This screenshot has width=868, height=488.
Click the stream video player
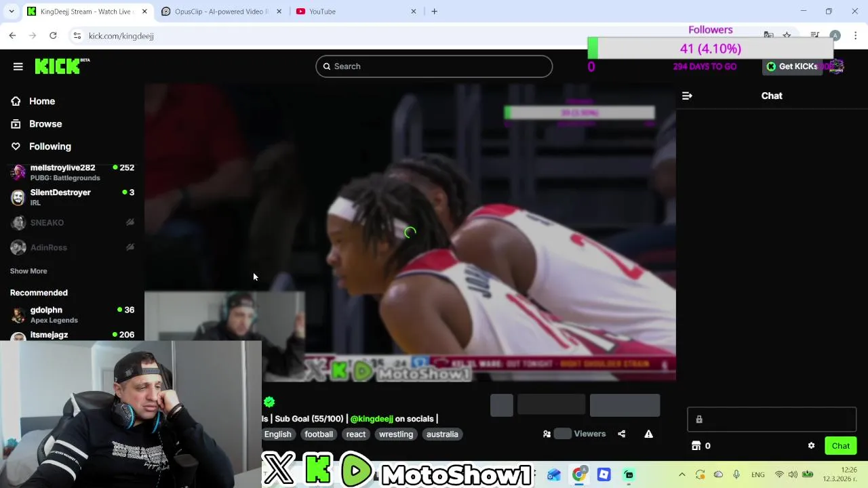(x=410, y=233)
